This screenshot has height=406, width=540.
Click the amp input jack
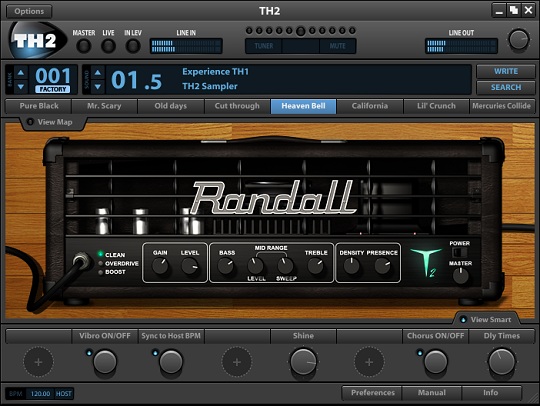[82, 261]
